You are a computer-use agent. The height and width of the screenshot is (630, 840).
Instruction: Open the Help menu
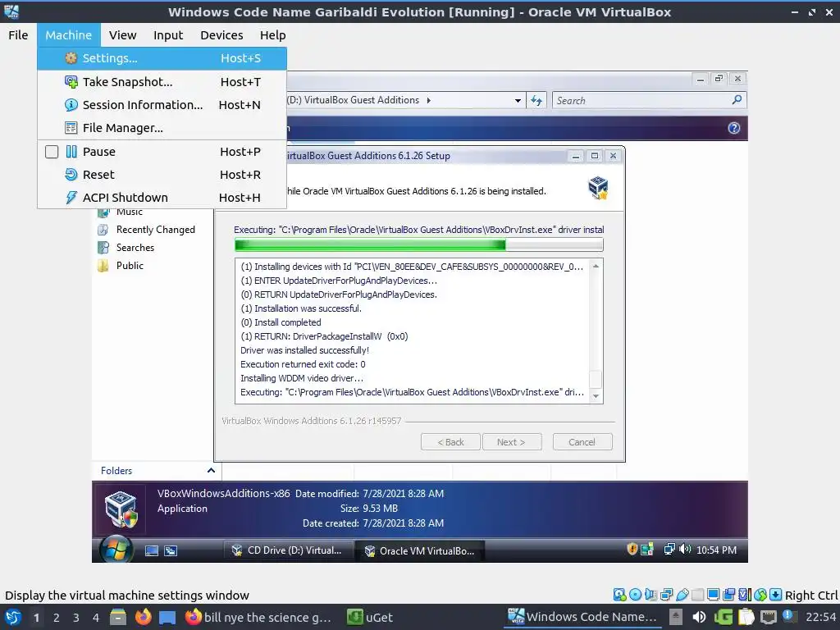[x=272, y=34]
